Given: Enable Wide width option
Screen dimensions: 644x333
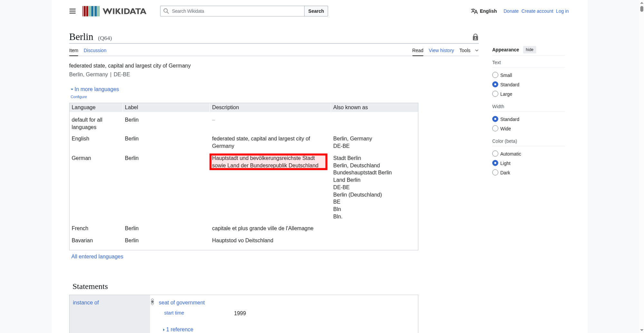Looking at the screenshot, I should pos(495,128).
